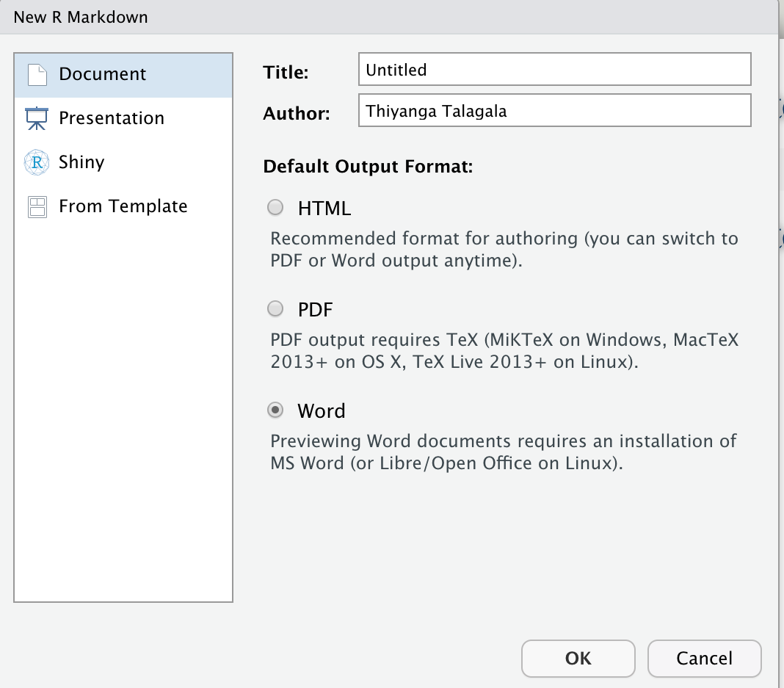
Task: Select the Document label in the sidebar
Action: 103,74
